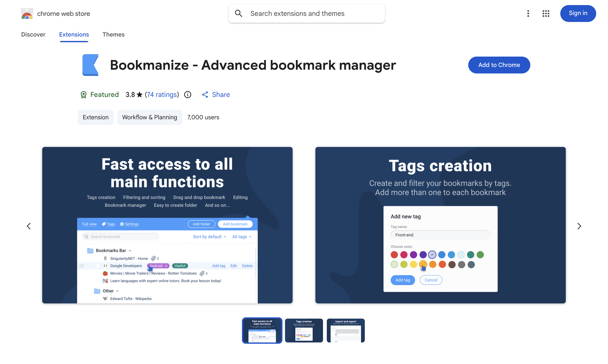Image resolution: width=608 pixels, height=364 pixels.
Task: Open the Google apps grid
Action: (x=546, y=14)
